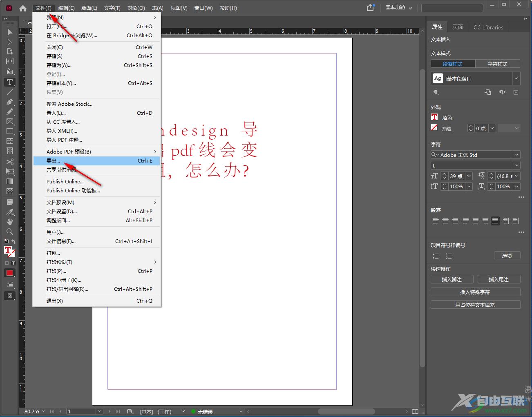Toggle 段落样式 paragraph style mode
Viewport: 532px width, 417px height.
click(453, 64)
